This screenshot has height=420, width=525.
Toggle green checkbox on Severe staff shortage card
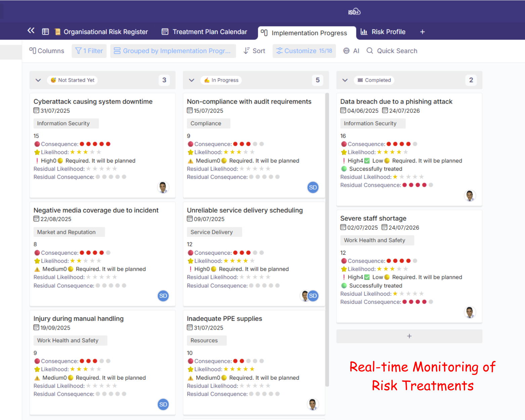[367, 277]
